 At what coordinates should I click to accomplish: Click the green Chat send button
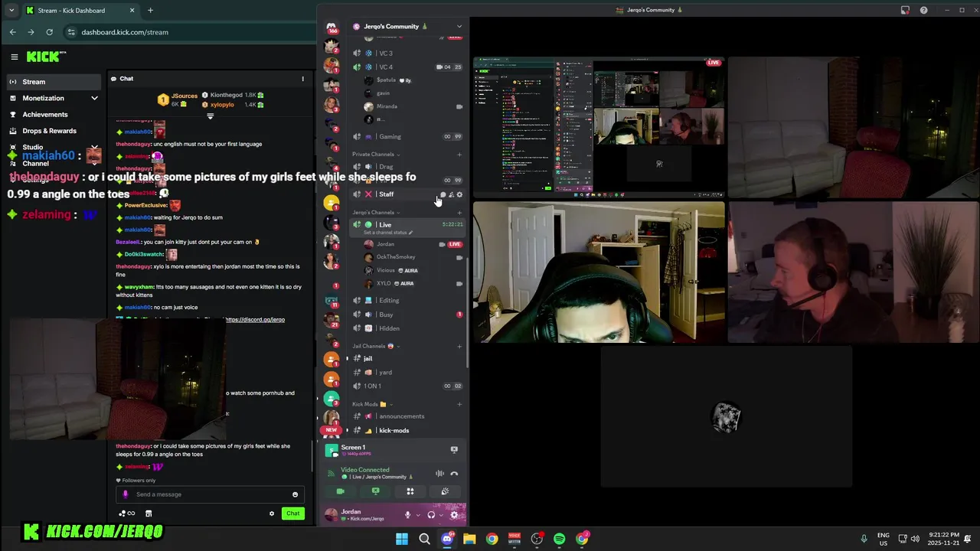click(292, 514)
